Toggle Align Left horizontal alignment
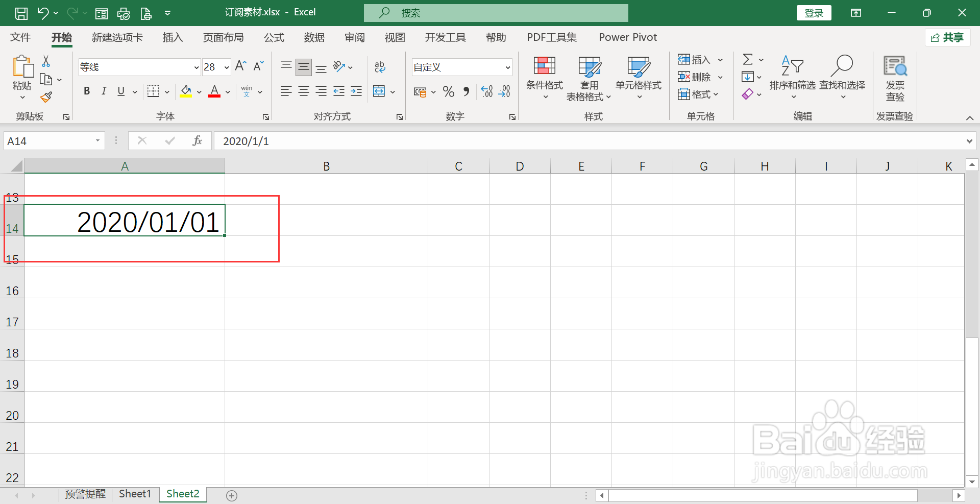 pyautogui.click(x=286, y=91)
